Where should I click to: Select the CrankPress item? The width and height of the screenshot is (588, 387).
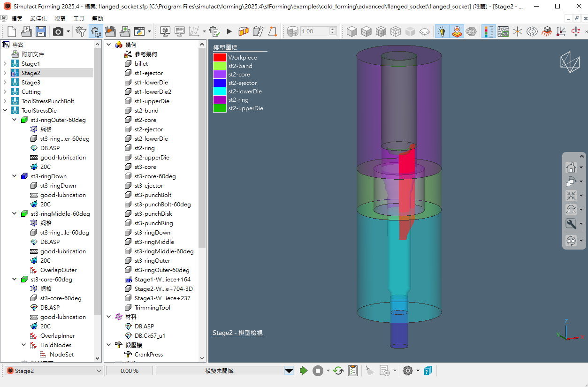(148, 355)
